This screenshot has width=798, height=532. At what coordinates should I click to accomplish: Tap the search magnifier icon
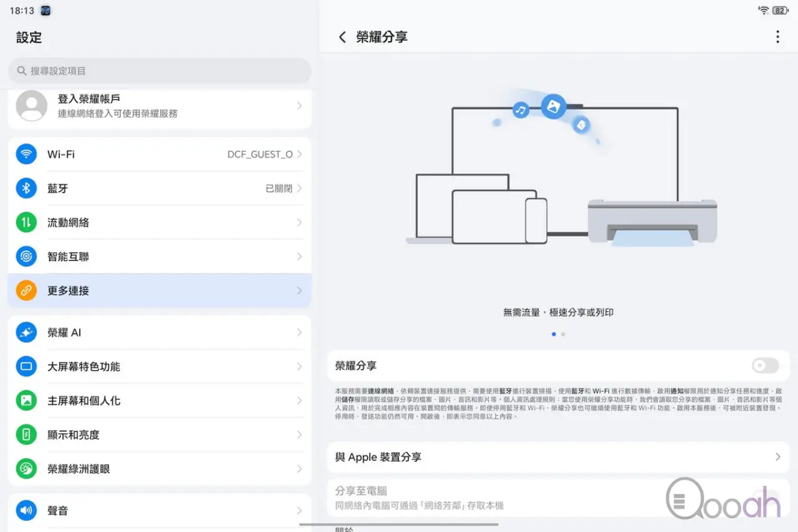pyautogui.click(x=22, y=71)
